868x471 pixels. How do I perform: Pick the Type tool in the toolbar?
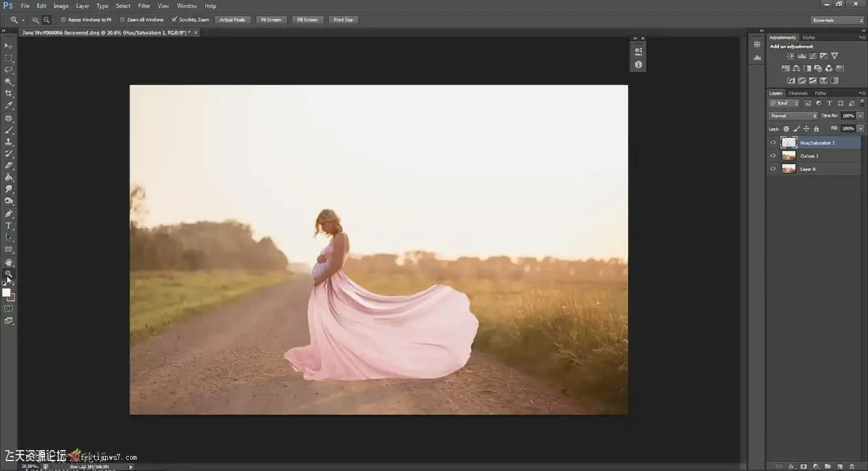coord(8,226)
